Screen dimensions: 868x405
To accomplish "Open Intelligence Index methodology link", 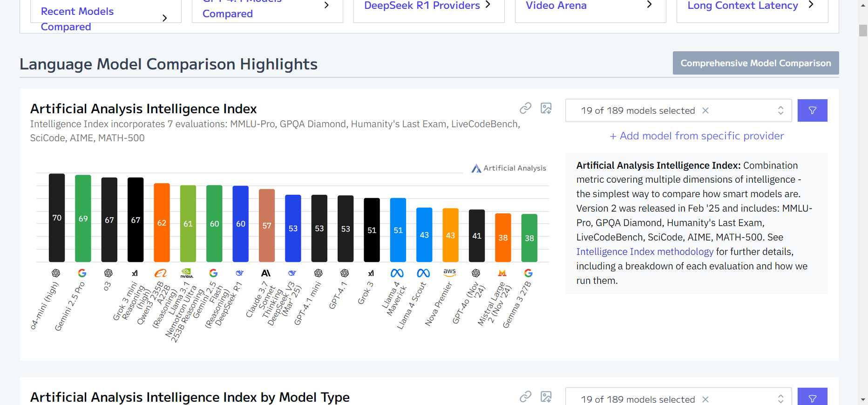I will tap(644, 252).
